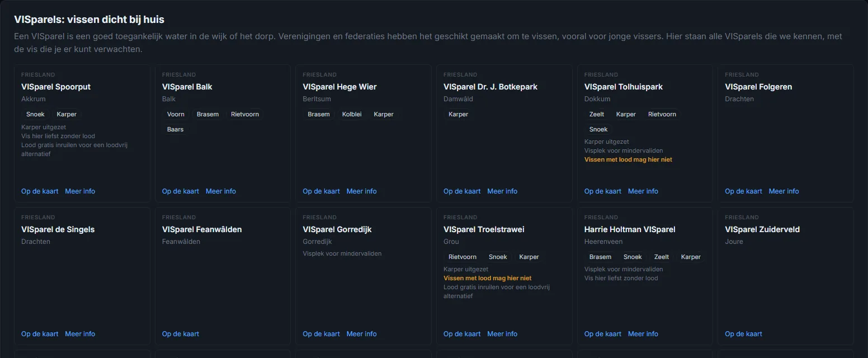Open 'Op de kaart' for VISparel Gorredijk
Image resolution: width=868 pixels, height=358 pixels.
click(x=322, y=334)
